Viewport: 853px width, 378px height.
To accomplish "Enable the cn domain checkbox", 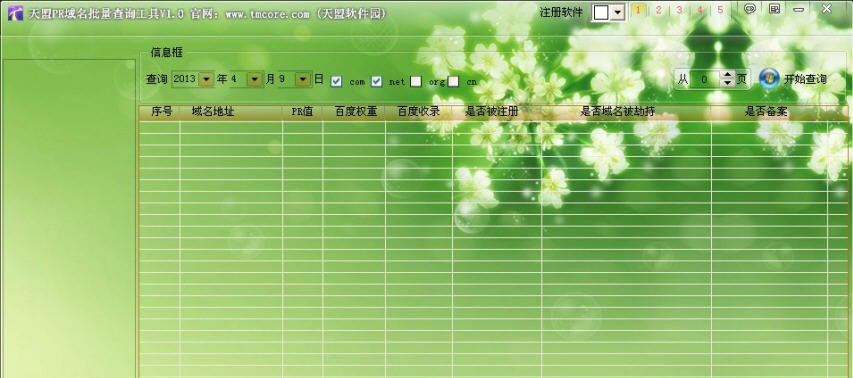I will point(453,81).
